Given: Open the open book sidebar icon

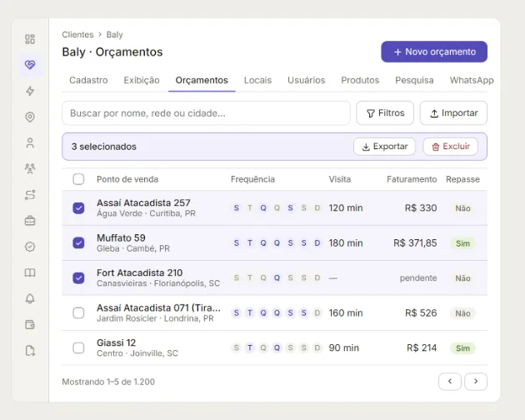Looking at the screenshot, I should pyautogui.click(x=30, y=272).
